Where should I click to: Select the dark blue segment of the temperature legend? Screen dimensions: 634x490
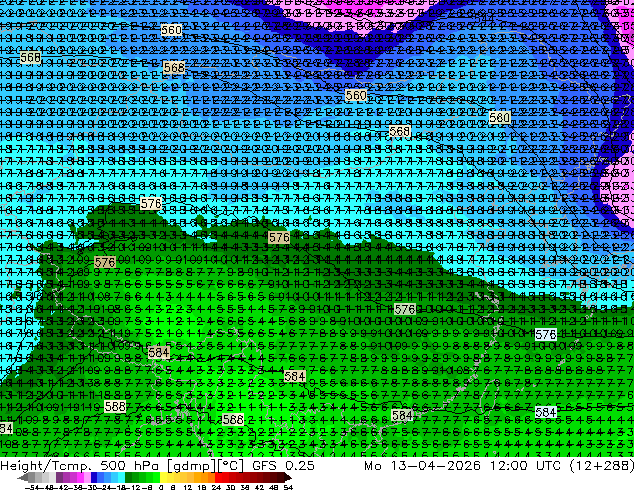click(x=94, y=478)
